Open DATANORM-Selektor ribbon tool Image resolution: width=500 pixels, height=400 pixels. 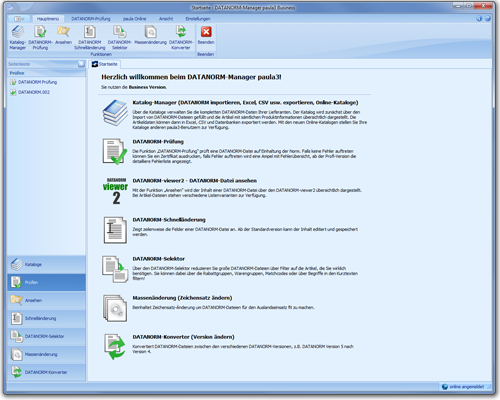click(x=120, y=38)
